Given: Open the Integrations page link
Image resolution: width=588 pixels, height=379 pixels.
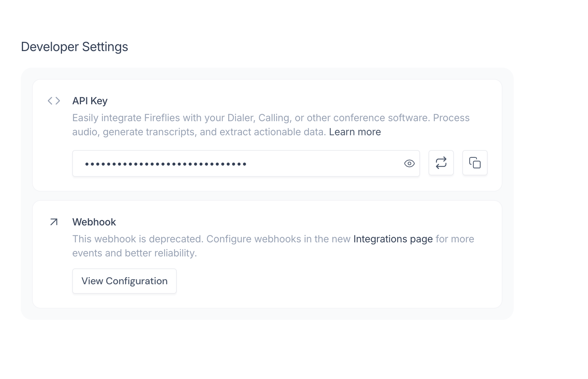Looking at the screenshot, I should coord(393,239).
